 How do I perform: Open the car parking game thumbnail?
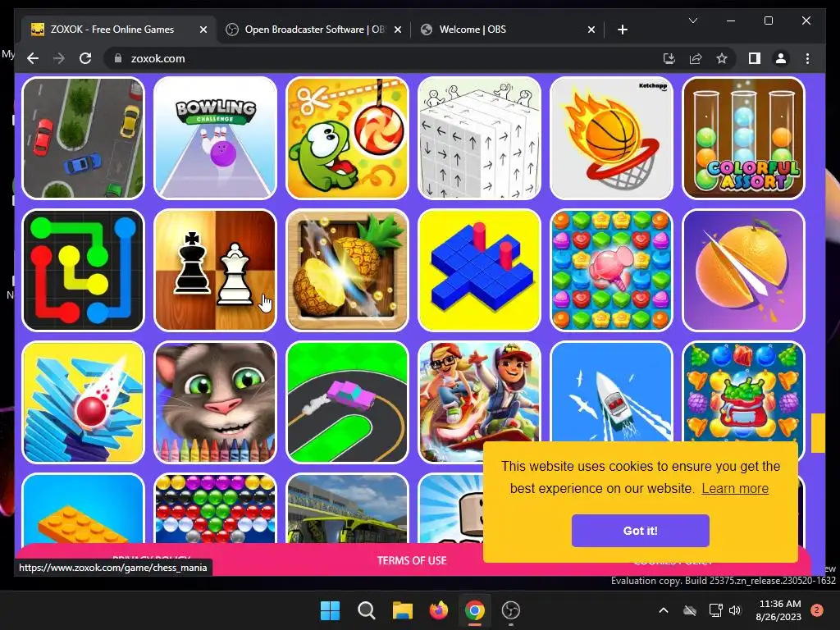click(84, 138)
